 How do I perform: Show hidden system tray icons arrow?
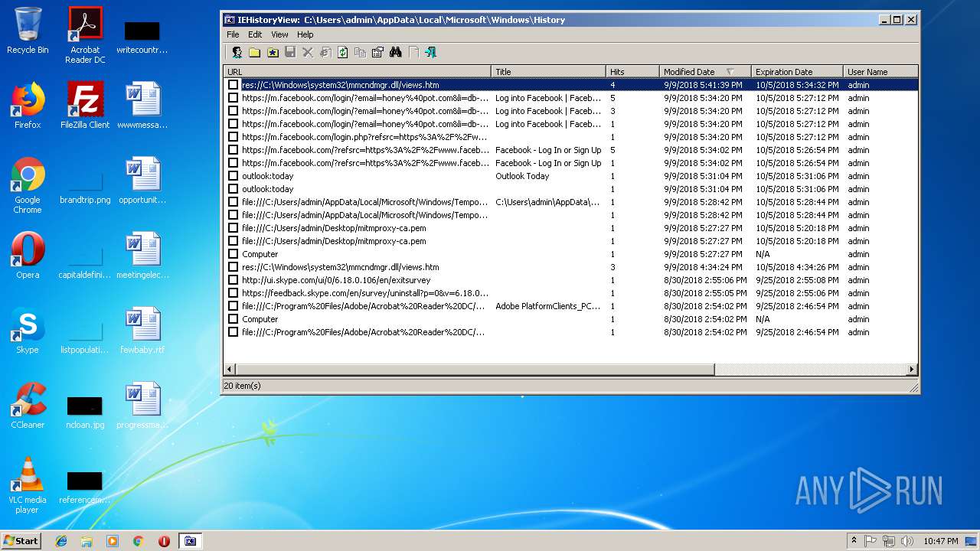click(x=854, y=541)
